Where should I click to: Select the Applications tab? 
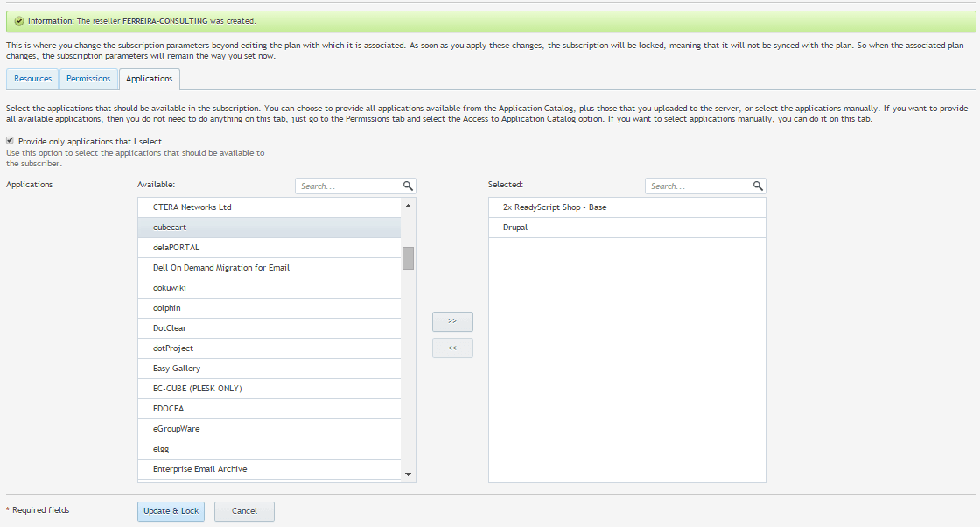tap(150, 79)
